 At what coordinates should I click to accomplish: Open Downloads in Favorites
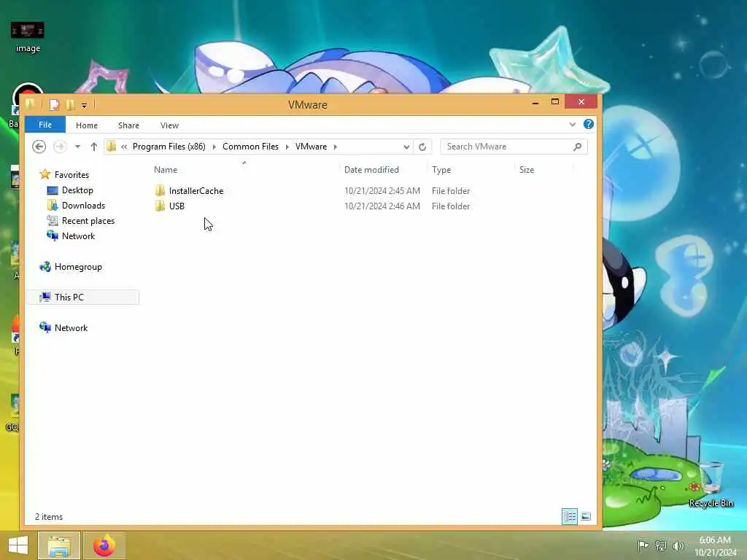click(83, 206)
